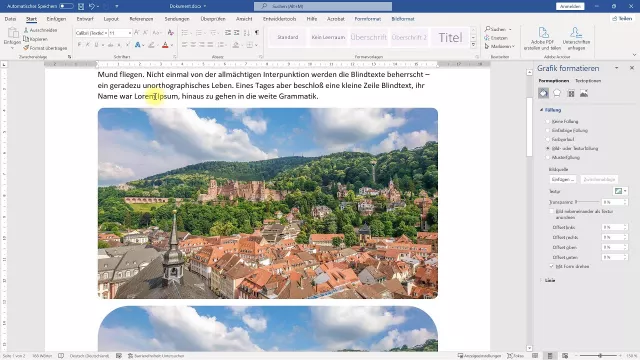The height and width of the screenshot is (360, 640).
Task: Open the Grafik formatieren panel options arrow
Action: pos(616,68)
